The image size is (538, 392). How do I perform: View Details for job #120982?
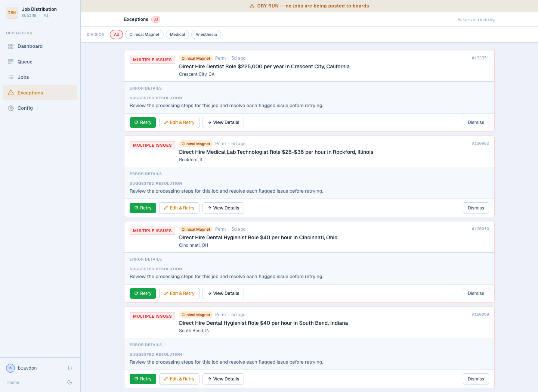(x=223, y=208)
